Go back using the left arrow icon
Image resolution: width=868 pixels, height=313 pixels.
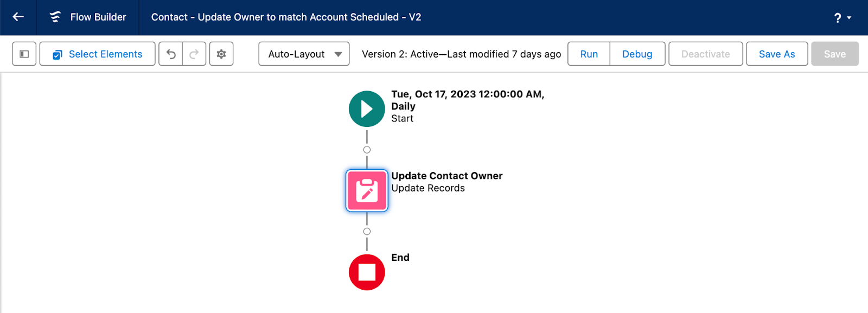(x=18, y=17)
